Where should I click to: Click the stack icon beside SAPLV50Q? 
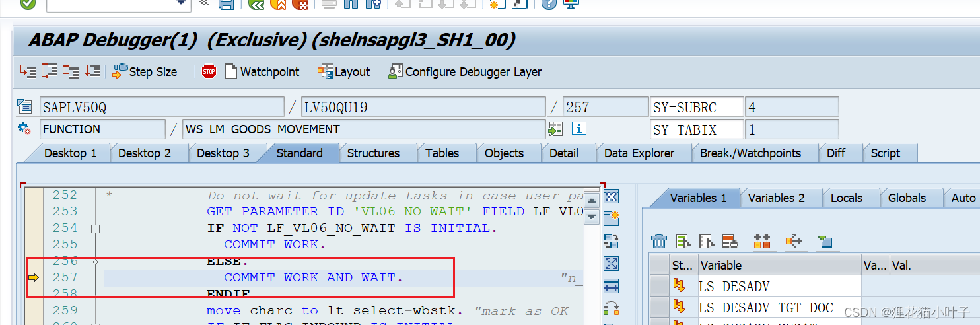pyautogui.click(x=24, y=106)
